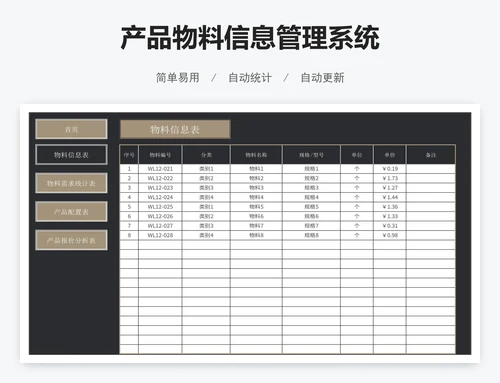Select the 规格8 cell
Screen dimensions: 500x383
(311, 235)
